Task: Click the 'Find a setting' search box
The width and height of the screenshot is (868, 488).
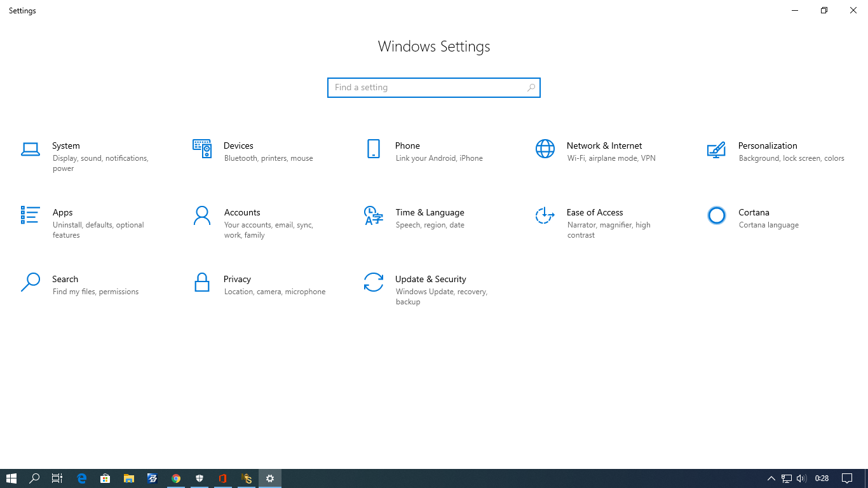Action: point(434,88)
